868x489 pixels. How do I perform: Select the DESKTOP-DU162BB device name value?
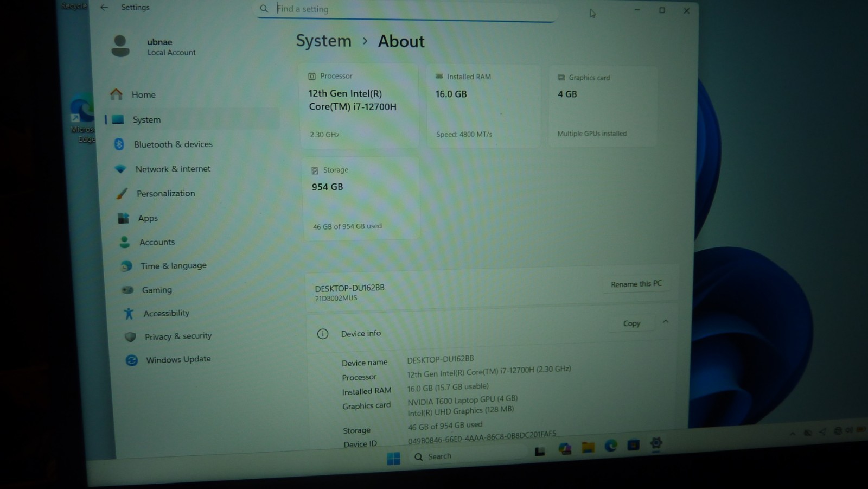(441, 359)
